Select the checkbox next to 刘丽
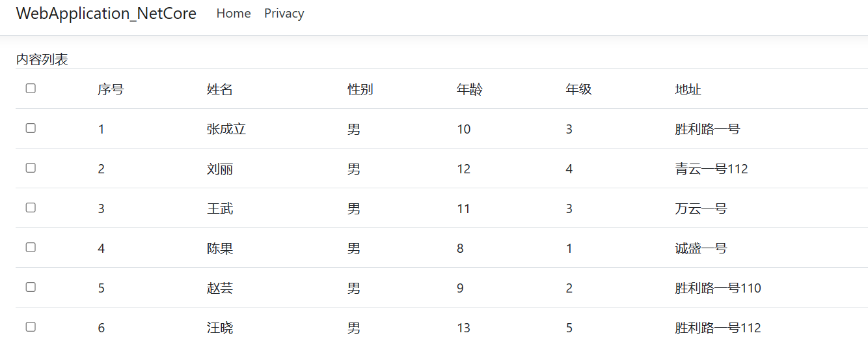The width and height of the screenshot is (868, 359). [x=31, y=168]
